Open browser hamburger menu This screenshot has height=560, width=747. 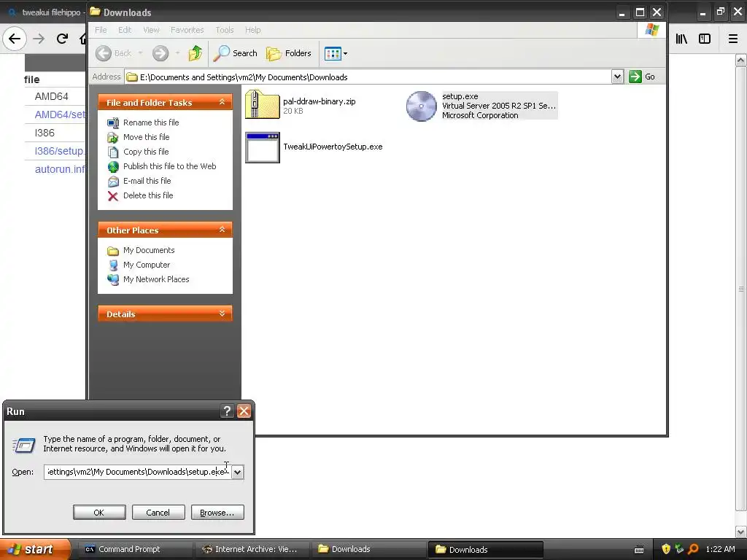pyautogui.click(x=733, y=39)
